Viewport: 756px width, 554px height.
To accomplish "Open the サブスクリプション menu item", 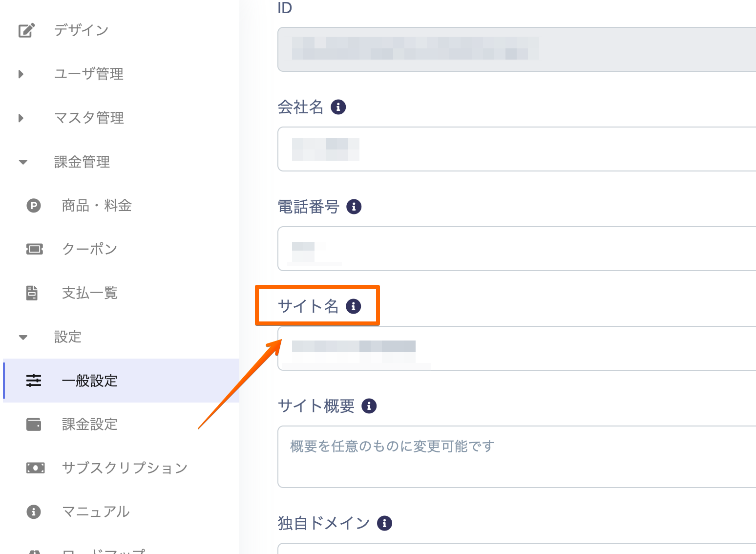I will [x=125, y=468].
